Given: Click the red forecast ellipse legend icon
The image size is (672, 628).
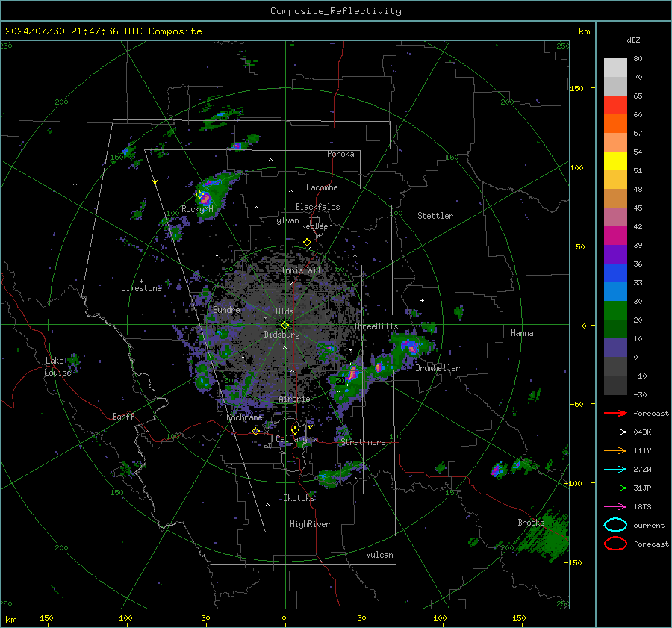Looking at the screenshot, I should 615,544.
